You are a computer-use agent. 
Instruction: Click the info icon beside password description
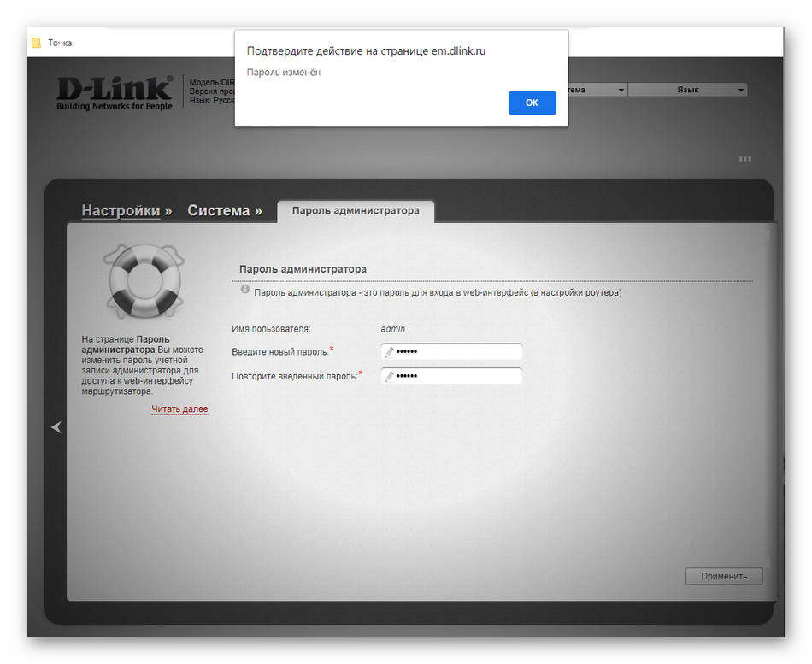245,291
